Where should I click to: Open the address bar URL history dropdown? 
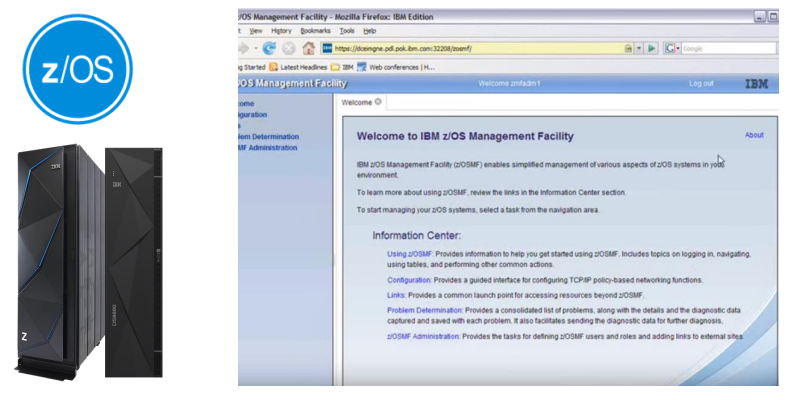639,49
